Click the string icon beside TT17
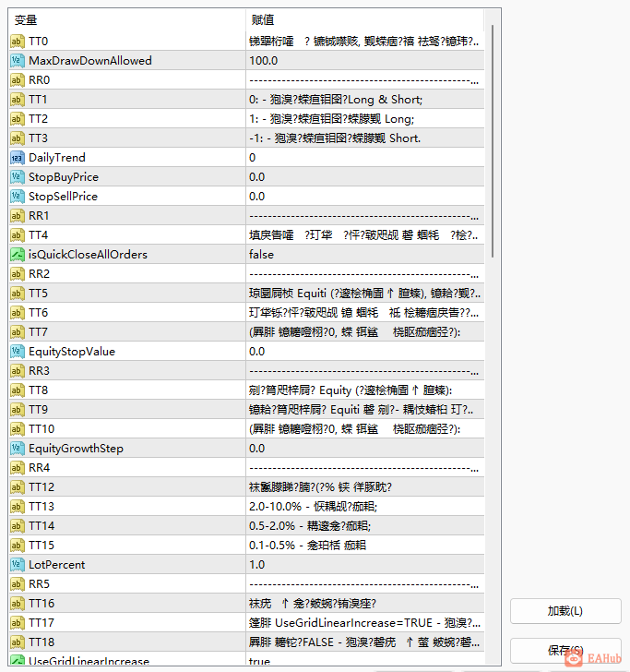Image resolution: width=630 pixels, height=672 pixels. [18, 623]
